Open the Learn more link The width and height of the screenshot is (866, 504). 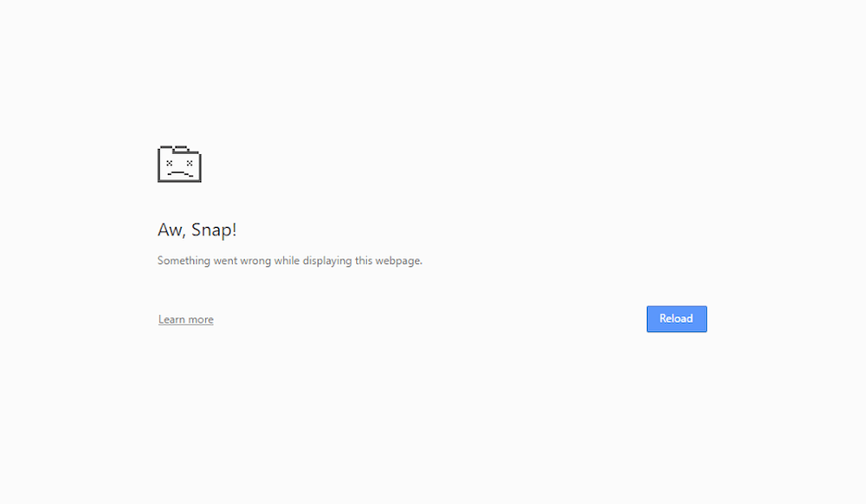pyautogui.click(x=185, y=320)
